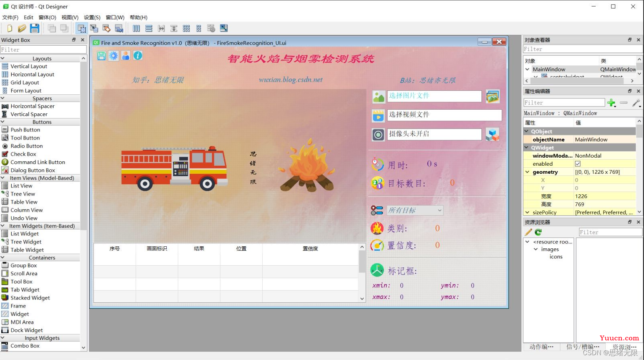Viewport: 644px width, 360px height.
Task: Open the Edit menu
Action: pos(29,17)
